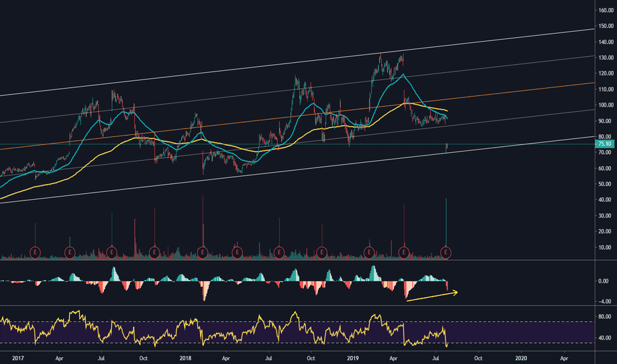This screenshot has height=364, width=617.
Task: Click the 30.00 price axis label
Action: click(x=605, y=216)
